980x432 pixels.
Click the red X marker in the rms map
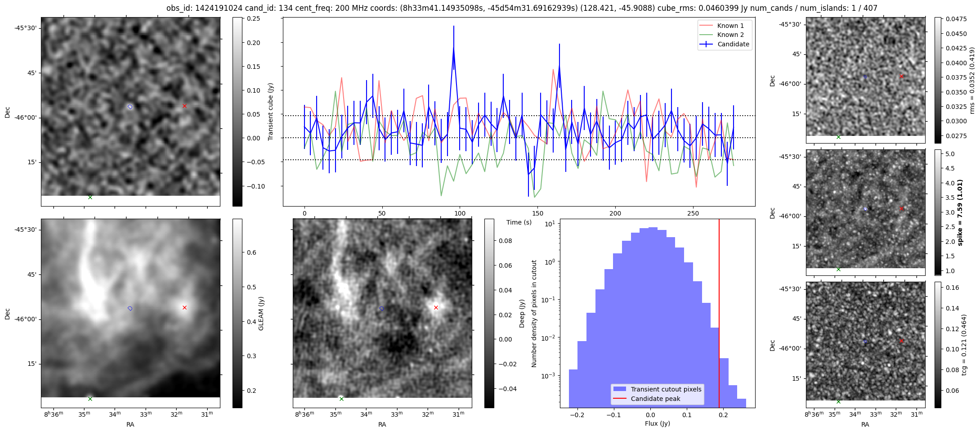901,76
